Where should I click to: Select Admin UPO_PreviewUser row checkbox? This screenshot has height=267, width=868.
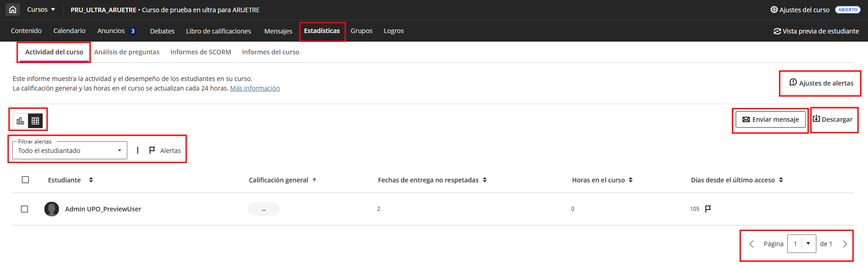click(24, 209)
